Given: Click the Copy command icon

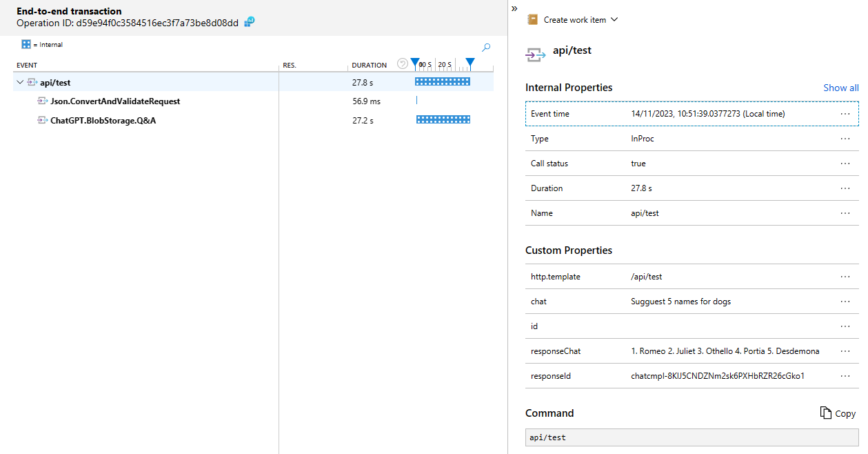Looking at the screenshot, I should pos(825,413).
